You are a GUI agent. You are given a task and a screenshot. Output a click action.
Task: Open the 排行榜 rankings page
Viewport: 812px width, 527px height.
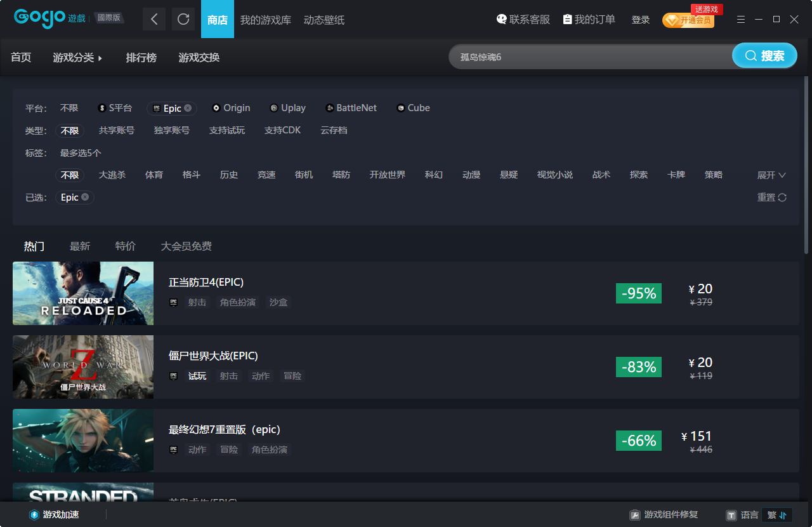pos(141,58)
